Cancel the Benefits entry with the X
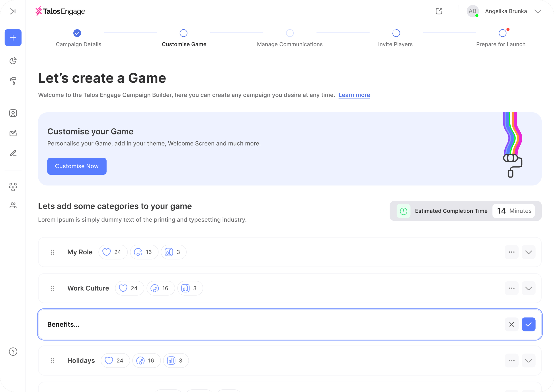This screenshot has height=392, width=554. point(511,324)
